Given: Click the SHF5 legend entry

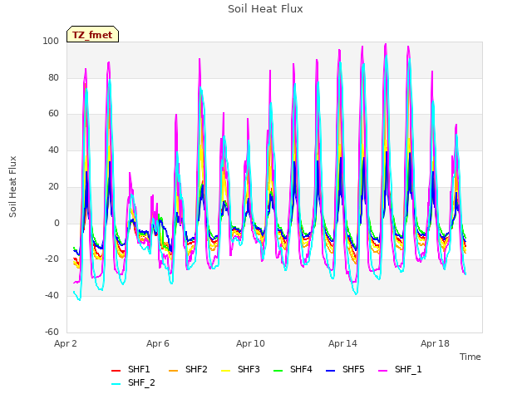Looking at the screenshot, I should (345, 369).
